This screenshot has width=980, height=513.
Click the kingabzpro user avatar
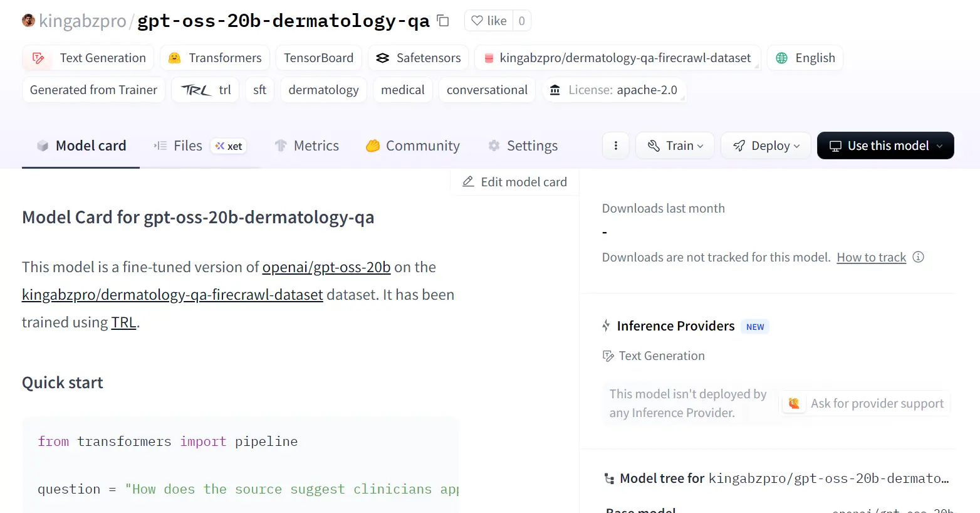[x=28, y=21]
